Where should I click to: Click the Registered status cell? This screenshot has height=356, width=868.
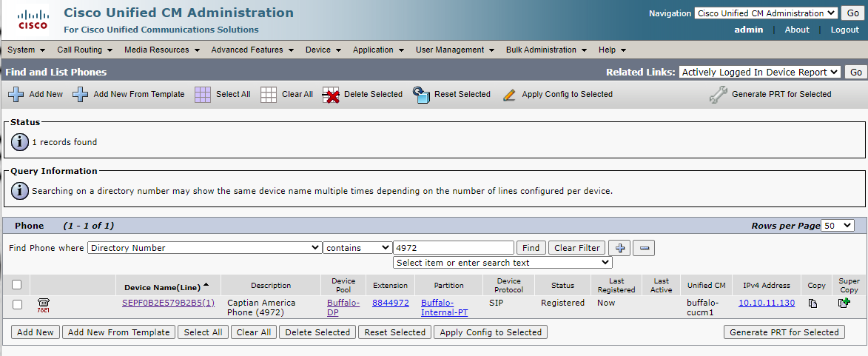[x=562, y=303]
